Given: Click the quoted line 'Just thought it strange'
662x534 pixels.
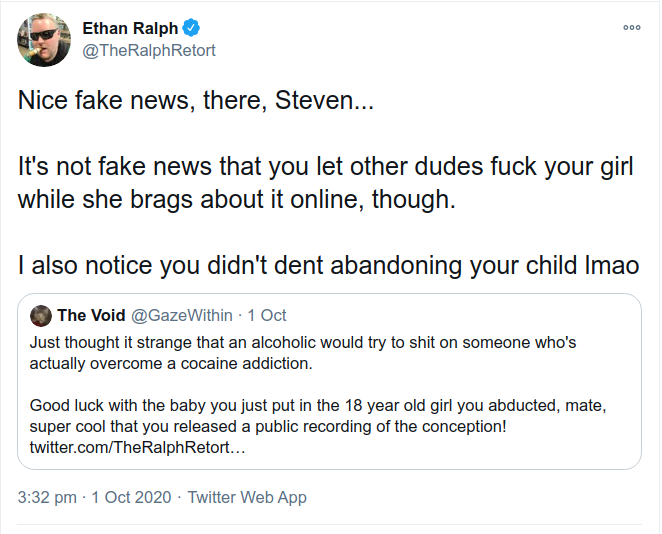Looking at the screenshot, I should (x=303, y=342).
